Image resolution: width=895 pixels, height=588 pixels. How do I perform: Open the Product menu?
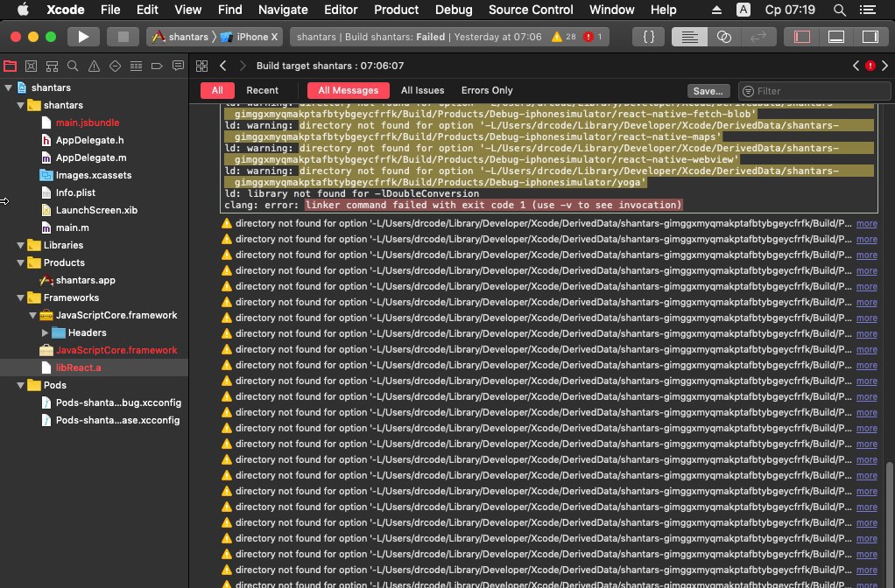396,10
